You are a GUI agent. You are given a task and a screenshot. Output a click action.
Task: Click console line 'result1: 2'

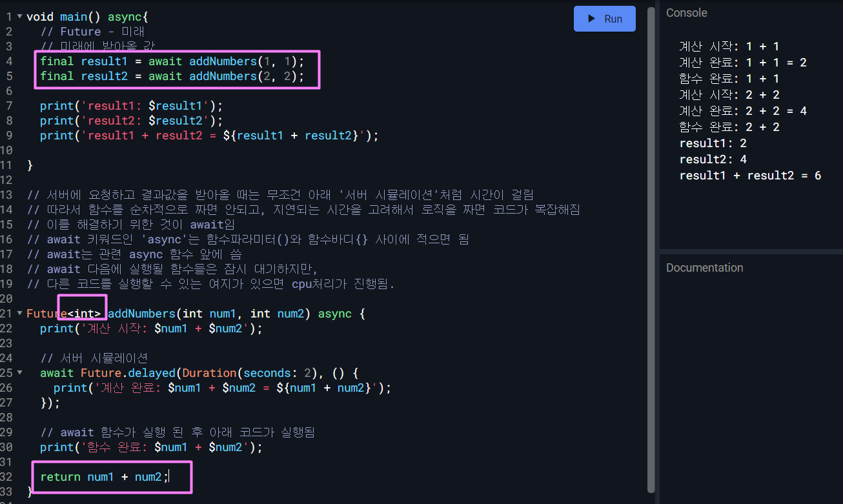713,143
